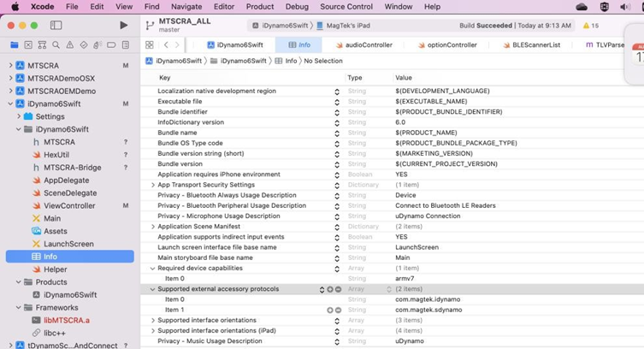Click the Key column header

point(165,78)
